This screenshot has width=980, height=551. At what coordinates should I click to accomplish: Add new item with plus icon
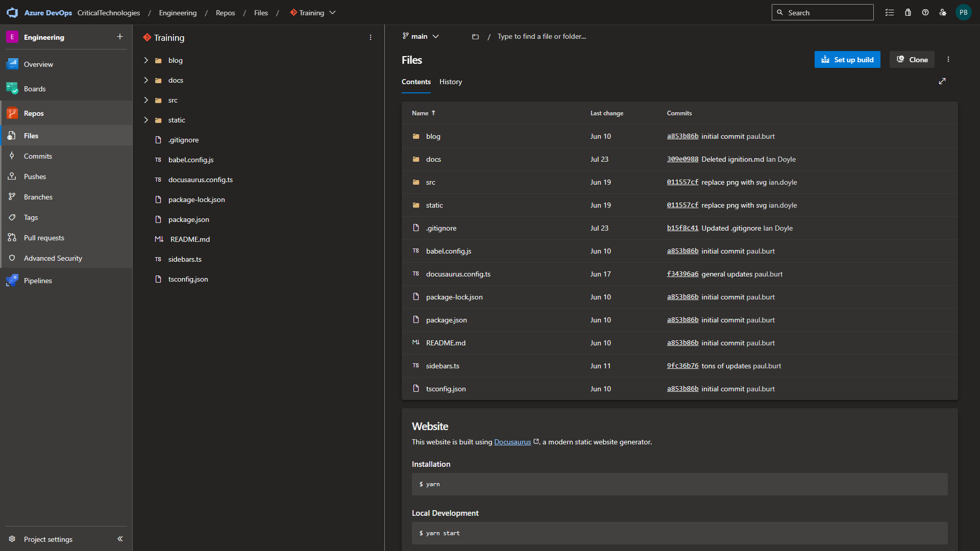tap(120, 37)
